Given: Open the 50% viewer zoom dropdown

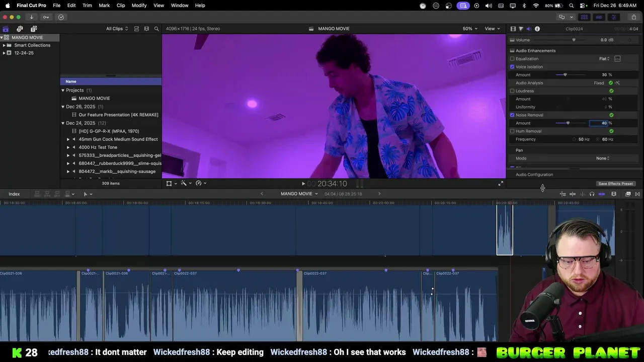Looking at the screenshot, I should (x=469, y=29).
